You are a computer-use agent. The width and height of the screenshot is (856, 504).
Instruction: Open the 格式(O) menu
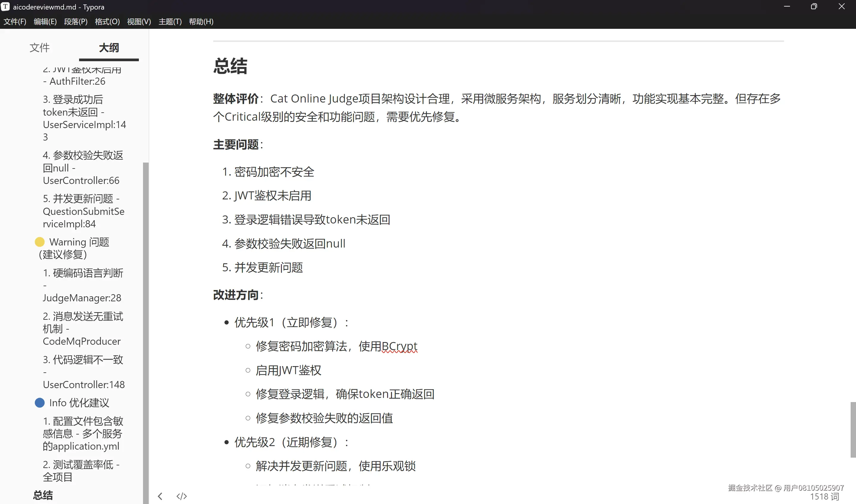(107, 21)
